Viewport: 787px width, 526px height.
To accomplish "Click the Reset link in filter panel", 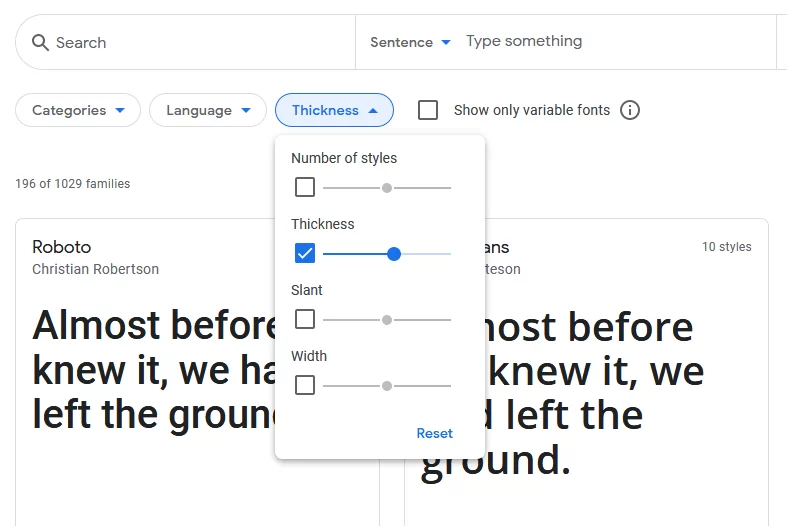I will click(435, 433).
